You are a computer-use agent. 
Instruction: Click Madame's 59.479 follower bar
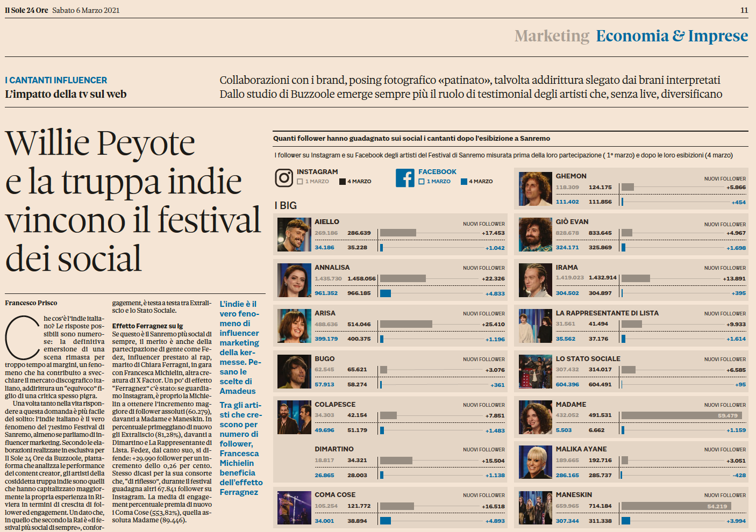pos(681,415)
